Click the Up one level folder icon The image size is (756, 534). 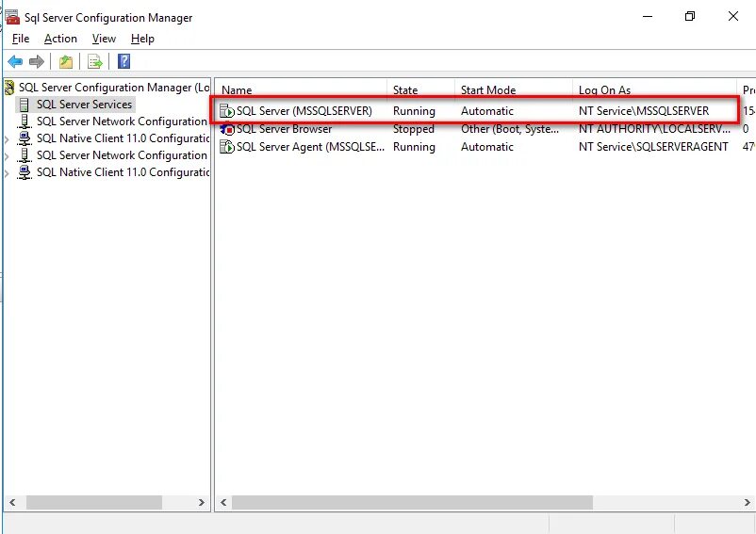point(66,61)
